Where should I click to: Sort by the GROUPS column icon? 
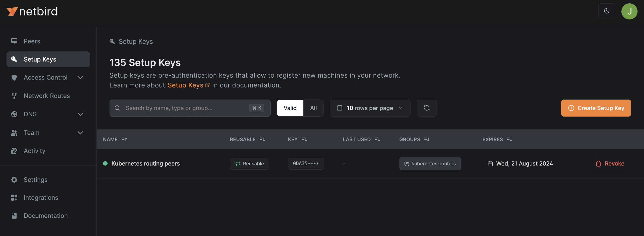point(427,140)
